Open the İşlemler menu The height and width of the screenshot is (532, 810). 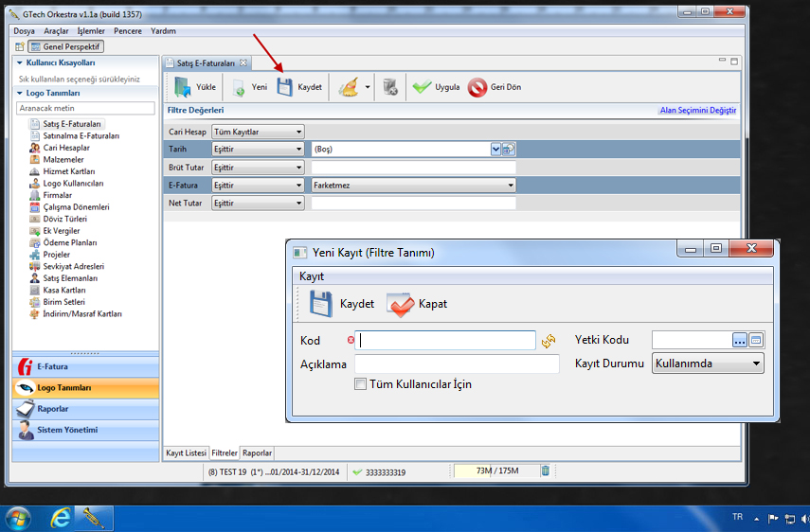[x=91, y=31]
